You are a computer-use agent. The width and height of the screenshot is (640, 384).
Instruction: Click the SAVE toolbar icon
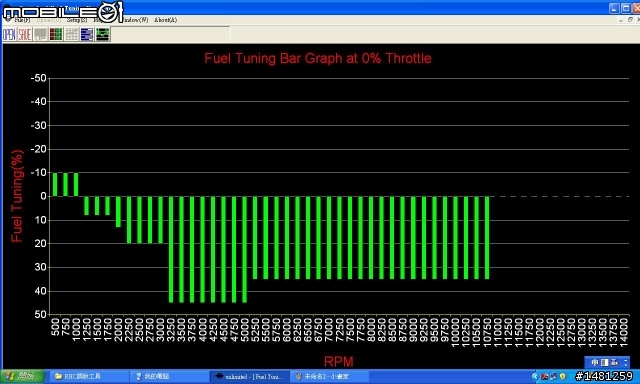coord(24,35)
